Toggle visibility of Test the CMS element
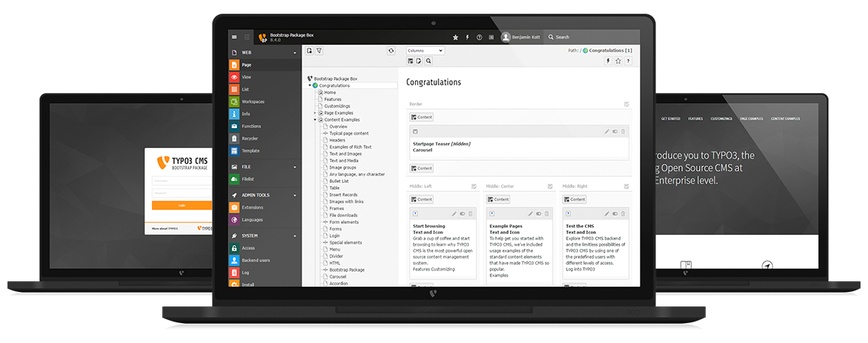The height and width of the screenshot is (343, 868). pos(614,213)
